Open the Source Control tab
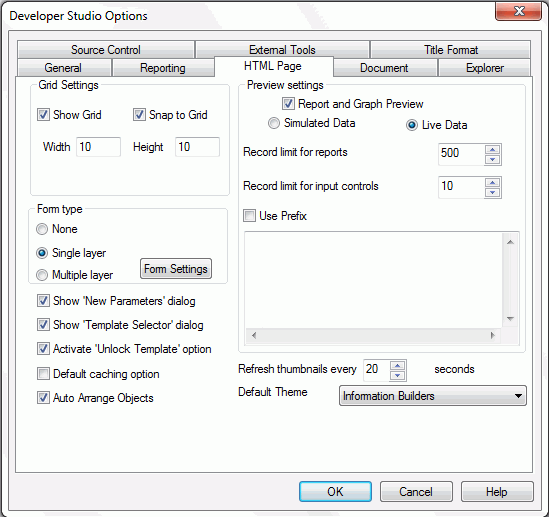 106,49
